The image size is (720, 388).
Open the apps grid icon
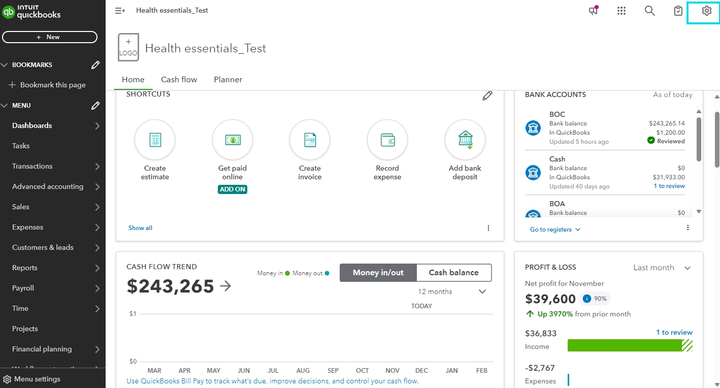621,11
